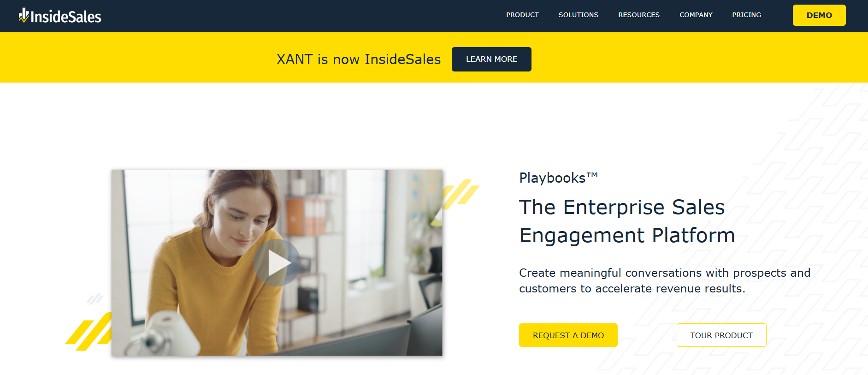Click the yellow stripes right of video
Viewport: 868px width, 375px height.
[461, 194]
